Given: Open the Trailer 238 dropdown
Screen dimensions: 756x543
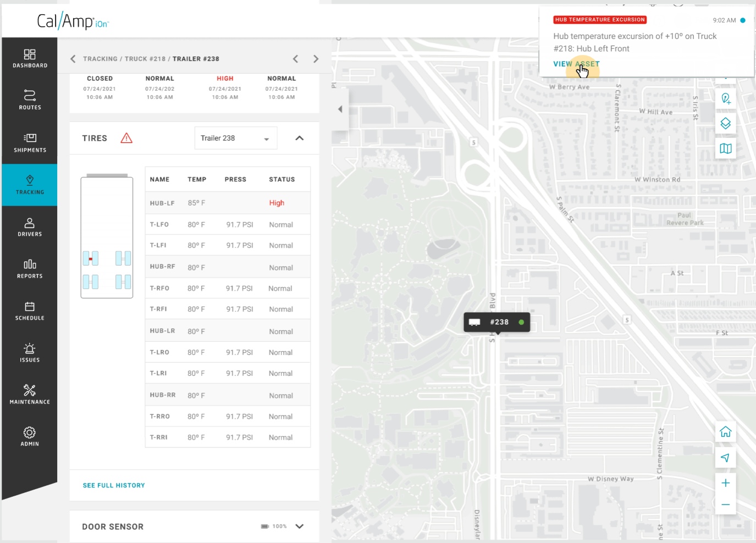Looking at the screenshot, I should [236, 138].
